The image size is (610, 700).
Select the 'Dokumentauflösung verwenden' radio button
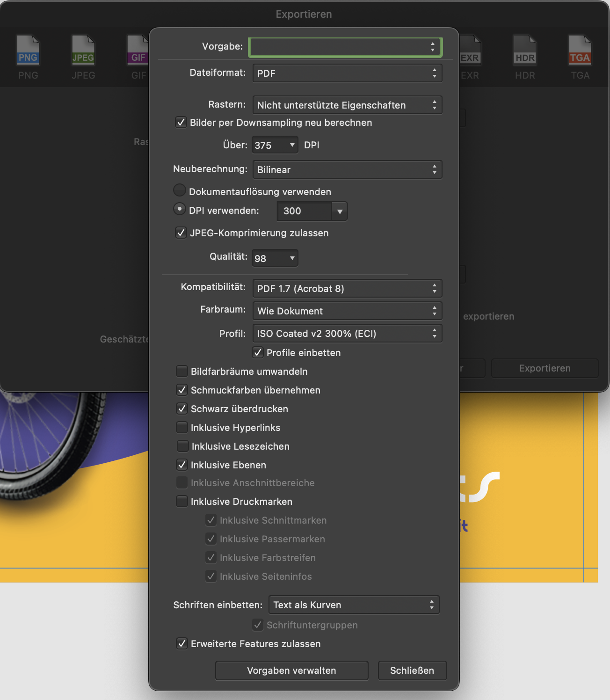click(x=179, y=190)
